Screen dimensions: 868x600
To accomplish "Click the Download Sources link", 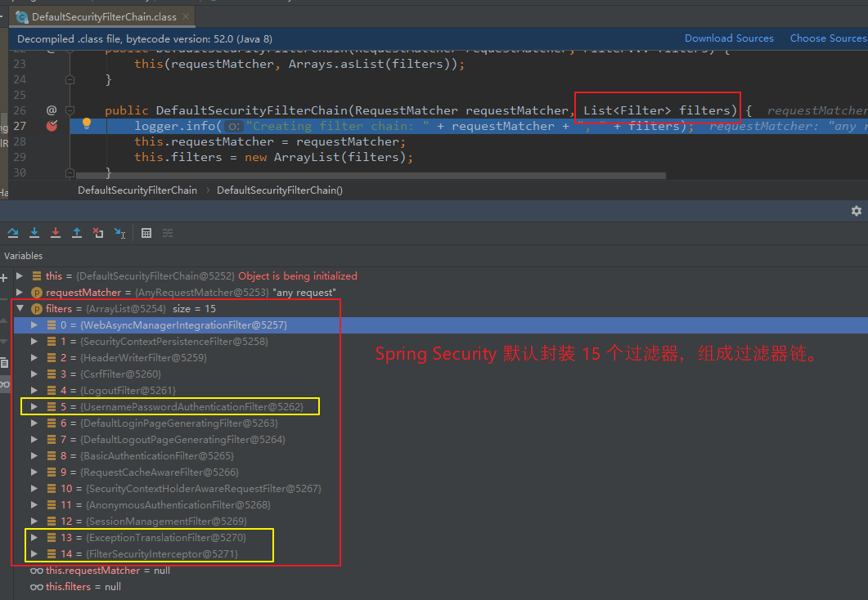I will coord(728,38).
